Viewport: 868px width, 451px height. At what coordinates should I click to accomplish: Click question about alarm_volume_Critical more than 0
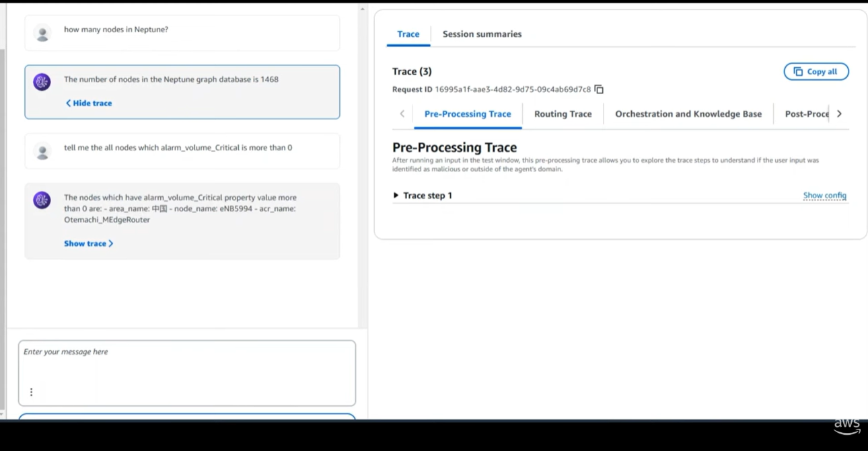tap(182, 151)
